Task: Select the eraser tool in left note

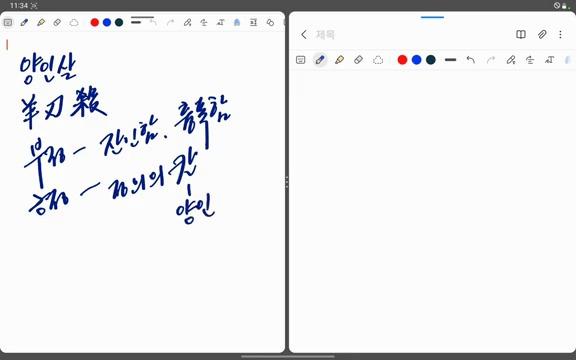Action: [x=57, y=22]
